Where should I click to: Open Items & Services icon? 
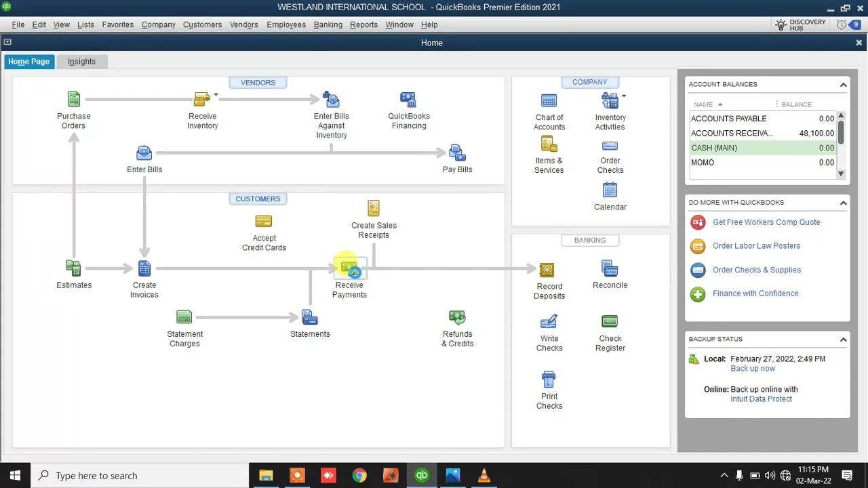549,144
